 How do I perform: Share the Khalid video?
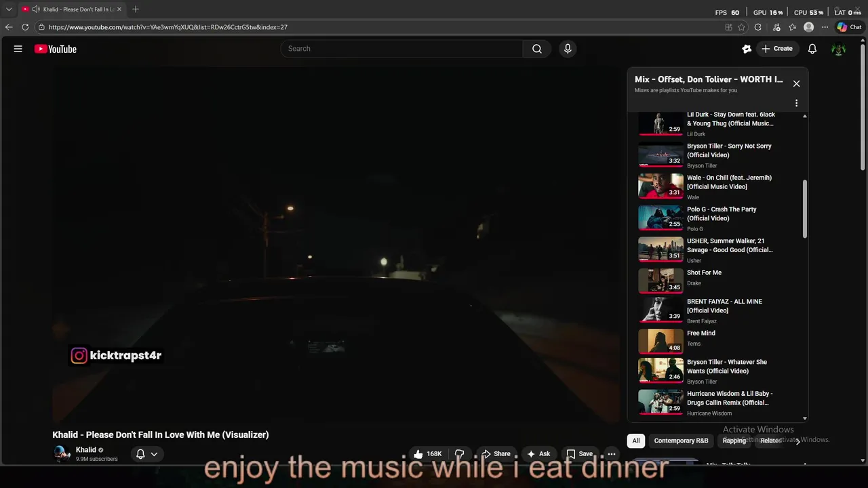pos(496,453)
